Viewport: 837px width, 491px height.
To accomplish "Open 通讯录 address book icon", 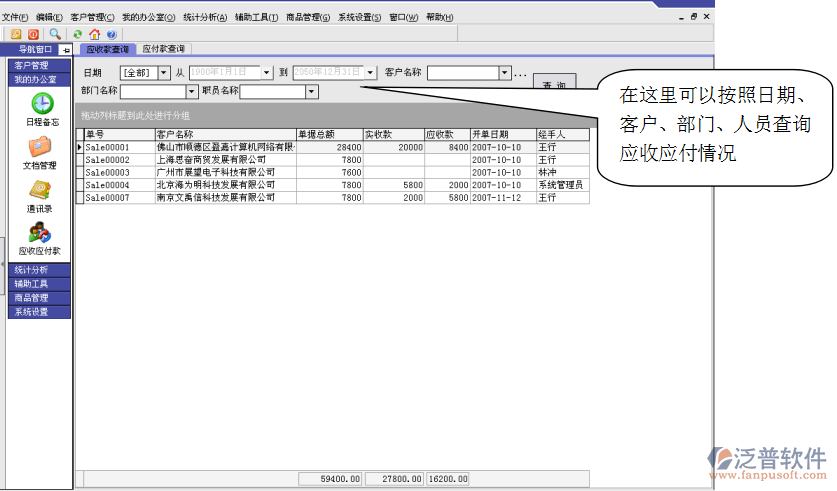I will 40,191.
